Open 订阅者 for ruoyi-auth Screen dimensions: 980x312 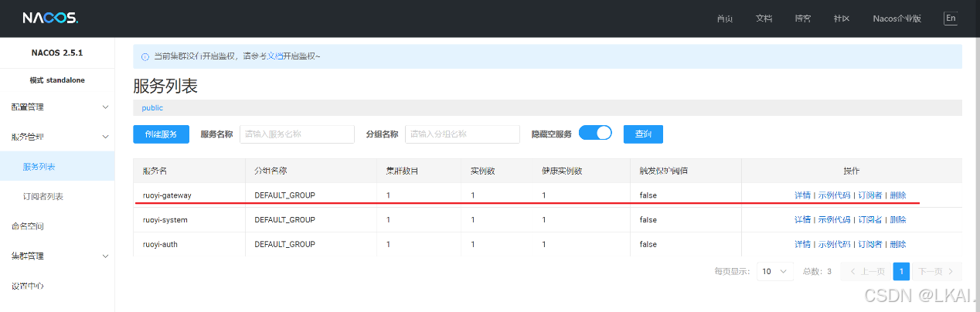(869, 244)
